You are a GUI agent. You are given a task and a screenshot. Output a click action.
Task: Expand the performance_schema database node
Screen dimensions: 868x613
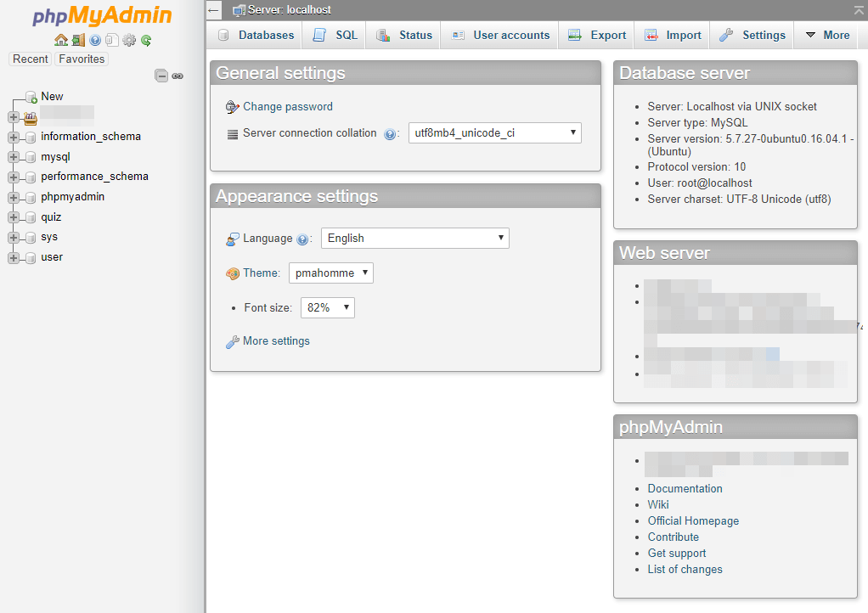pyautogui.click(x=14, y=177)
